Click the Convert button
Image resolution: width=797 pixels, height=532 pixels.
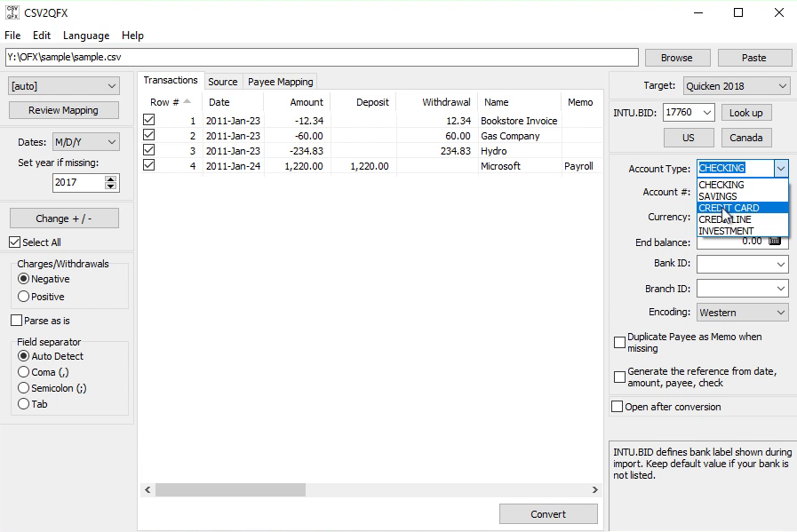click(548, 514)
